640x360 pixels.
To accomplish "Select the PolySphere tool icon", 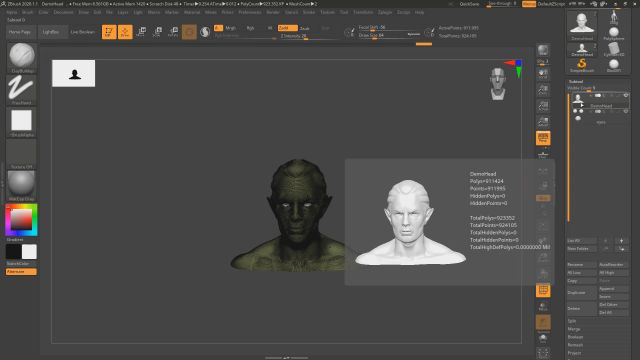I will 614,33.
